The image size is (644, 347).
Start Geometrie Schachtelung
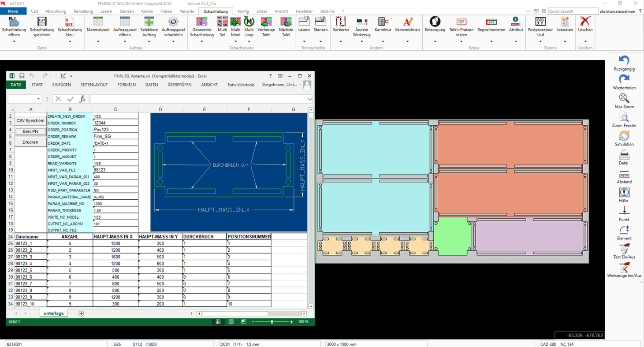click(x=202, y=21)
